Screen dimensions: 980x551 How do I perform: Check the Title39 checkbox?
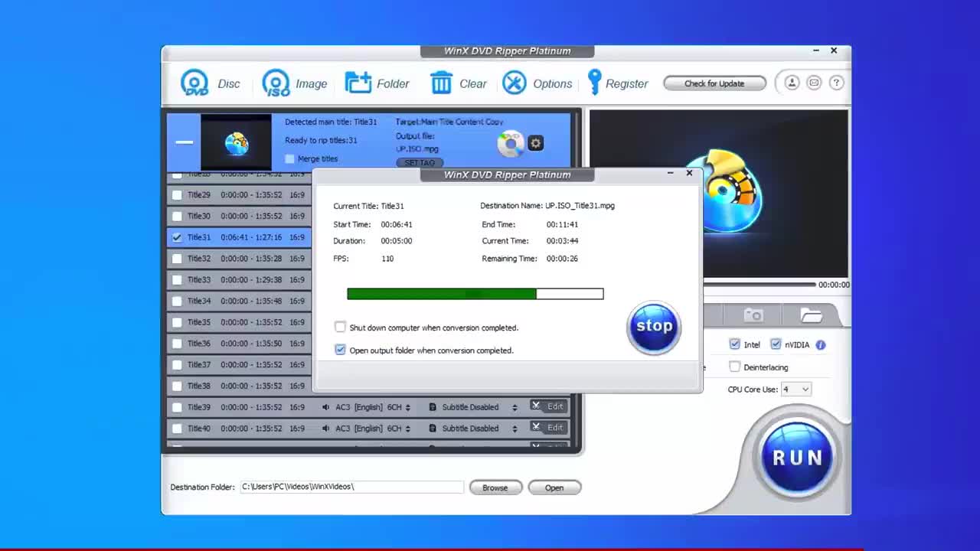177,407
